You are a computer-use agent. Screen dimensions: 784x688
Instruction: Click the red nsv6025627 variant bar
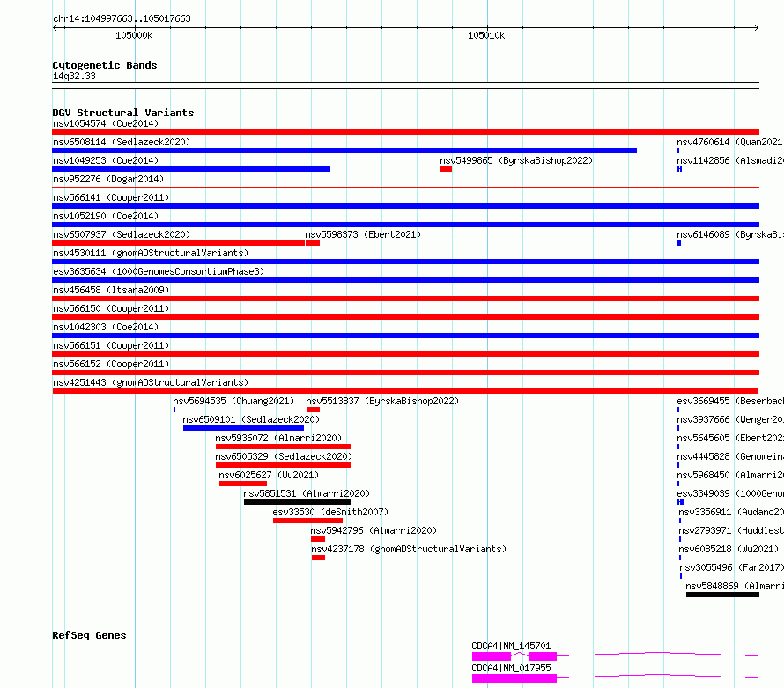point(243,484)
